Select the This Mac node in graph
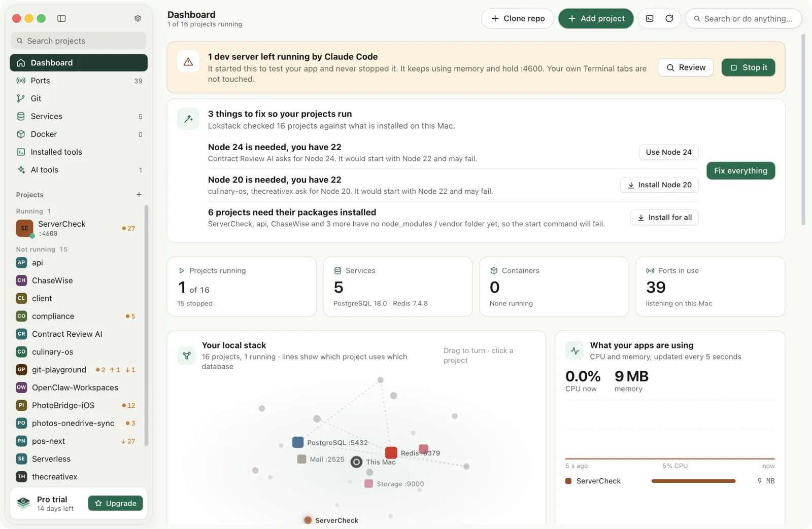 (x=357, y=462)
